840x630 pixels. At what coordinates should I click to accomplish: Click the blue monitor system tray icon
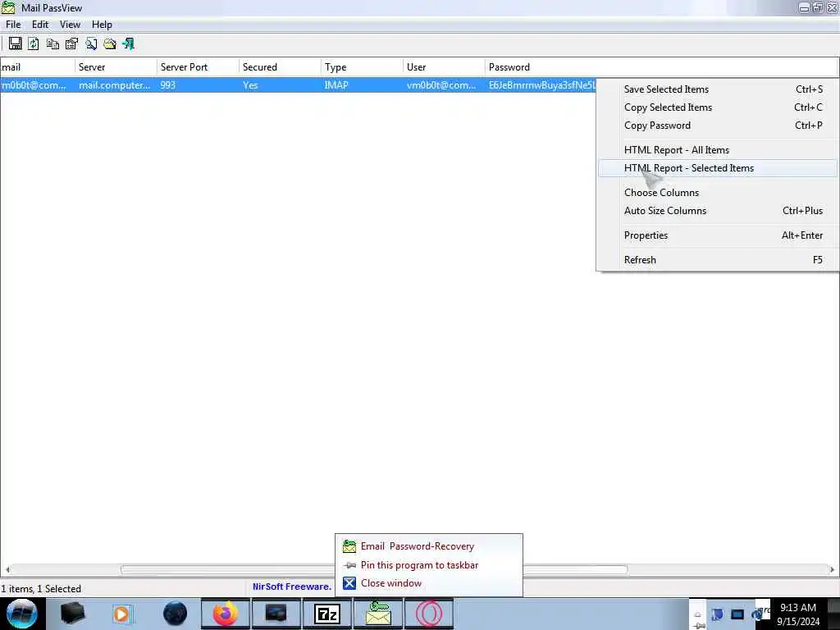click(737, 615)
